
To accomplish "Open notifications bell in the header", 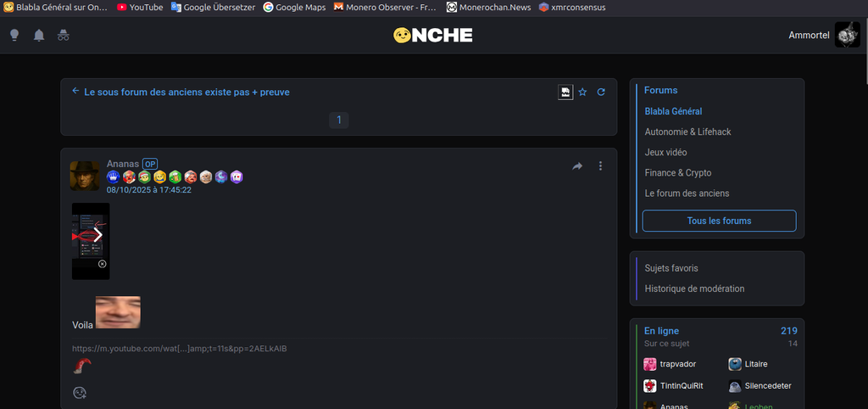I will (x=39, y=36).
